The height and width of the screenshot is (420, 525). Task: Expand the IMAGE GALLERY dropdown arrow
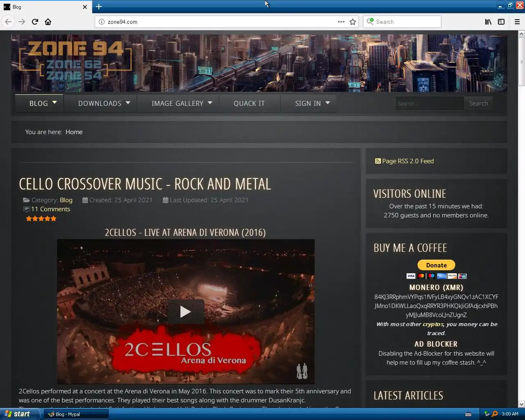210,103
